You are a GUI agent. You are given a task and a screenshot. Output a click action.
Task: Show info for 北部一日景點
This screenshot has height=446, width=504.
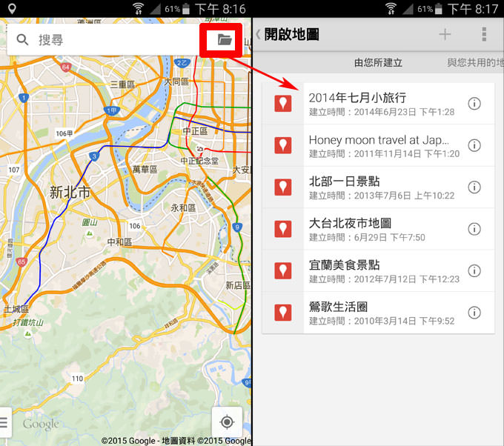(x=474, y=187)
